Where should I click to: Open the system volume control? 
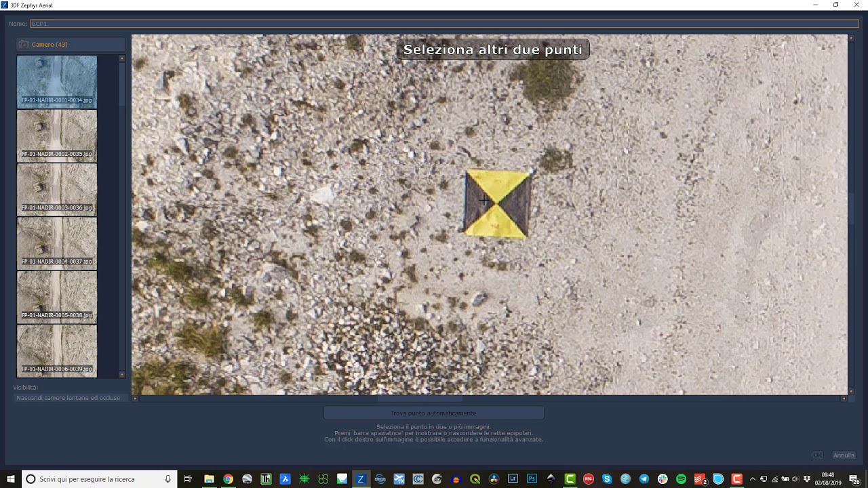(x=795, y=479)
